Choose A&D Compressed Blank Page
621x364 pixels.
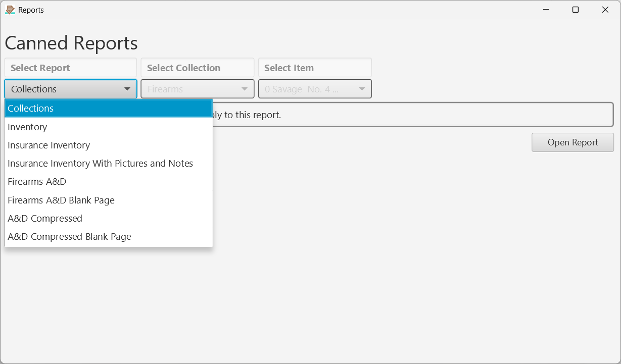(109, 236)
